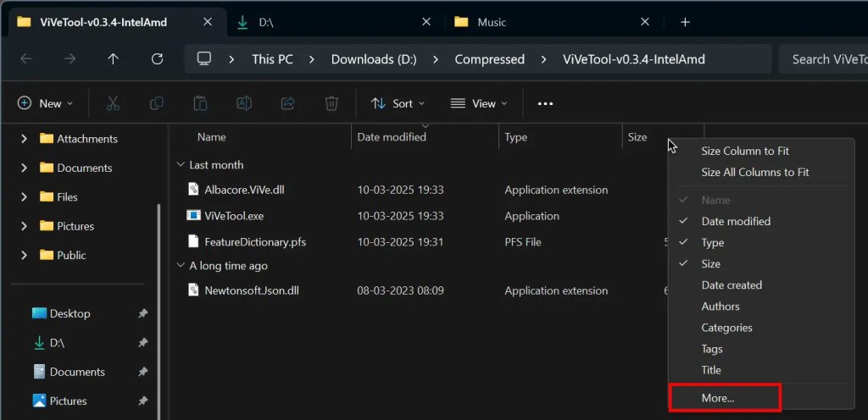Close the ViVeTool-v0.3.4-IntelAmd tab
Screen dimensions: 868x420
pyautogui.click(x=208, y=22)
